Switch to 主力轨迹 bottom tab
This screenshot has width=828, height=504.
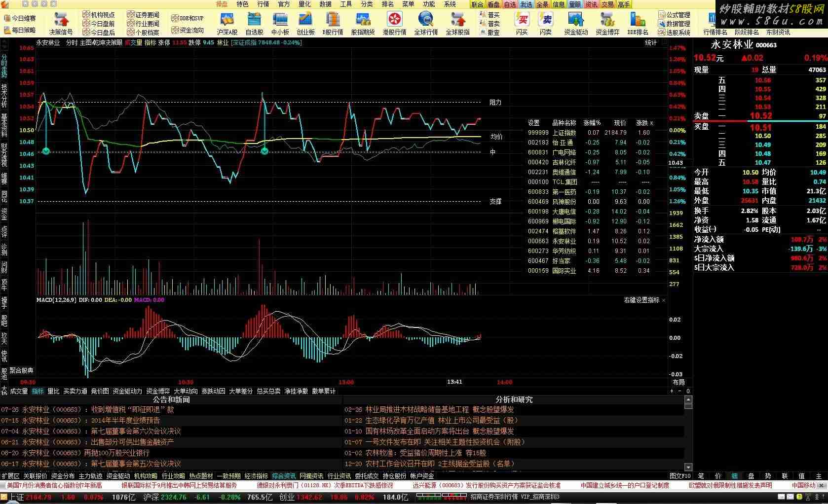91,476
